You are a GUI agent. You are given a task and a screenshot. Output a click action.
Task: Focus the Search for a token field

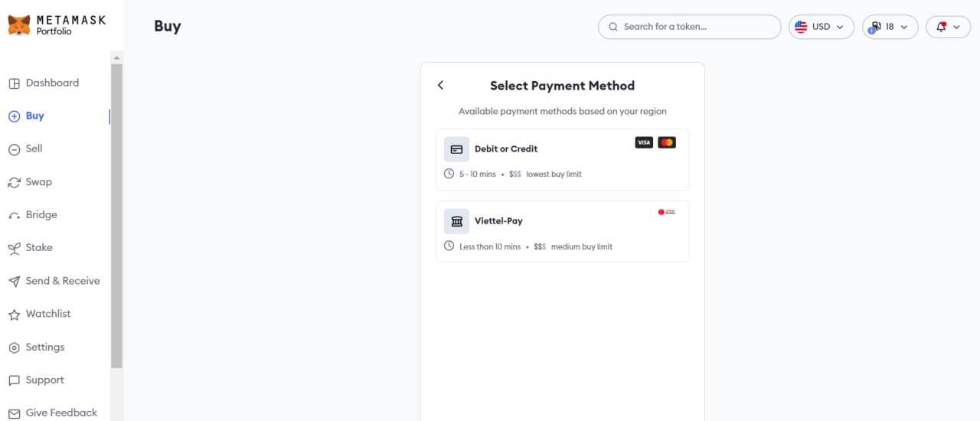click(x=689, y=27)
